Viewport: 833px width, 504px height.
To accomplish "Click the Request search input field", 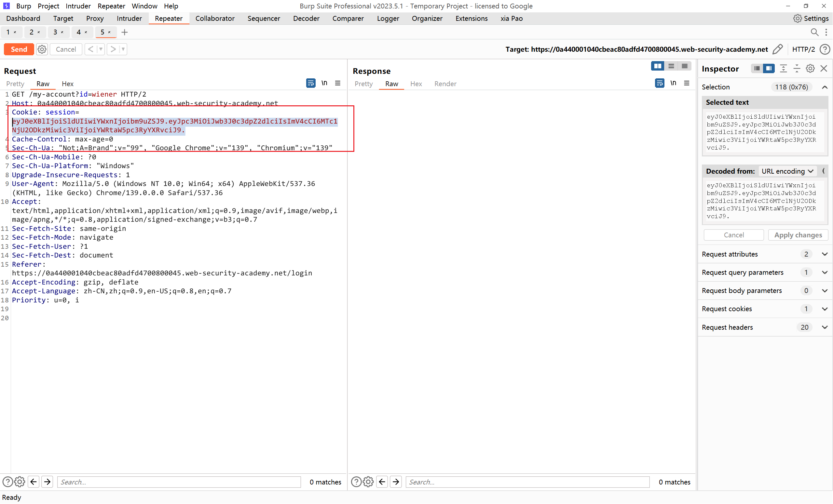I will [179, 482].
